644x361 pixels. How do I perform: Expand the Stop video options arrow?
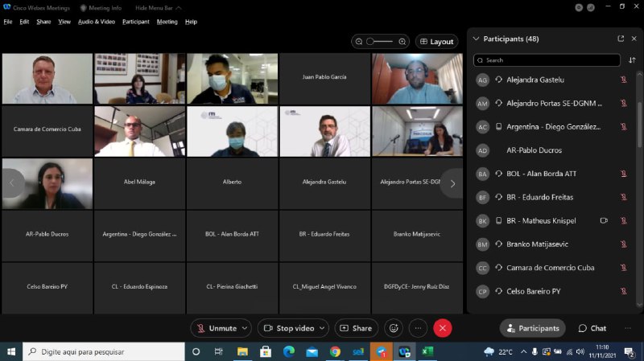point(322,328)
